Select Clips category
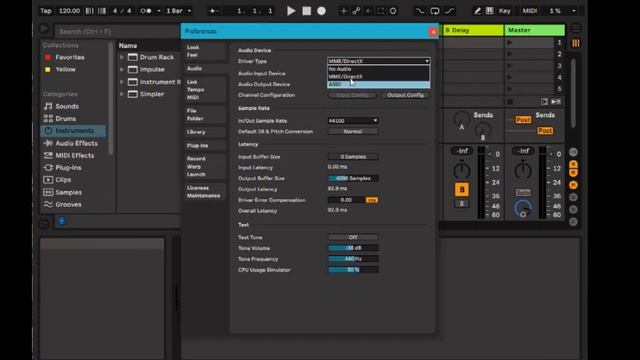 (63, 180)
